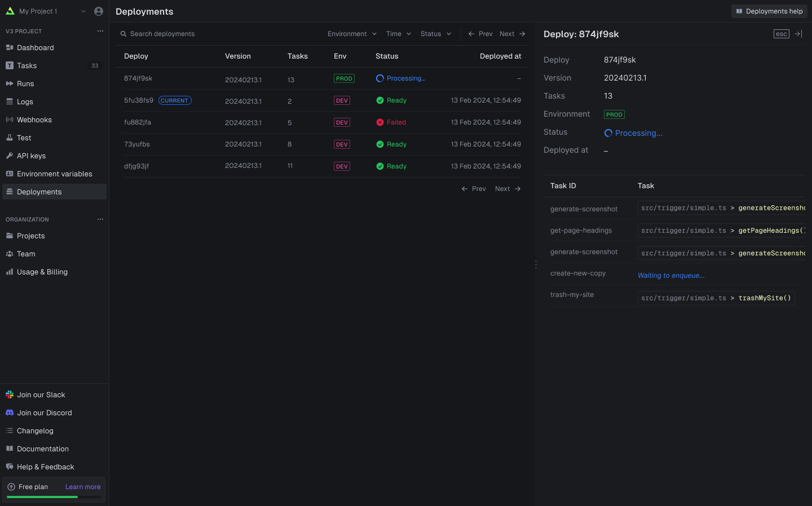Click the API keys key icon

point(10,156)
